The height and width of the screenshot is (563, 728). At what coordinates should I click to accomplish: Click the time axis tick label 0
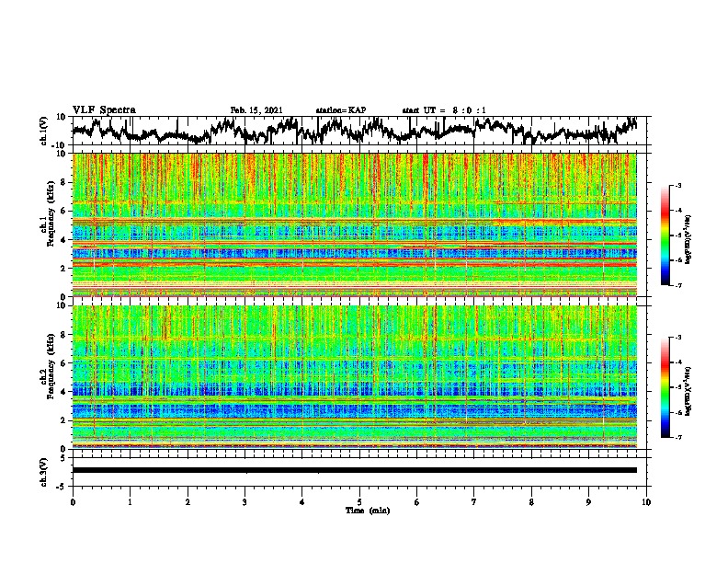[x=73, y=502]
